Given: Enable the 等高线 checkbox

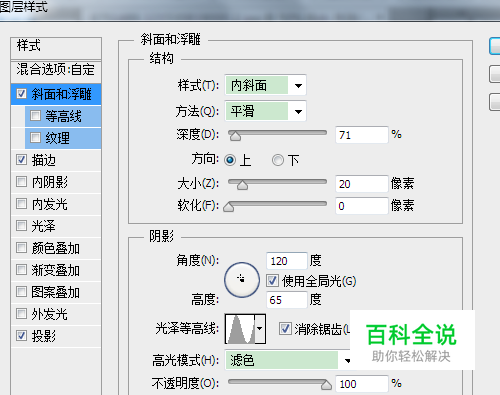Looking at the screenshot, I should [x=35, y=116].
